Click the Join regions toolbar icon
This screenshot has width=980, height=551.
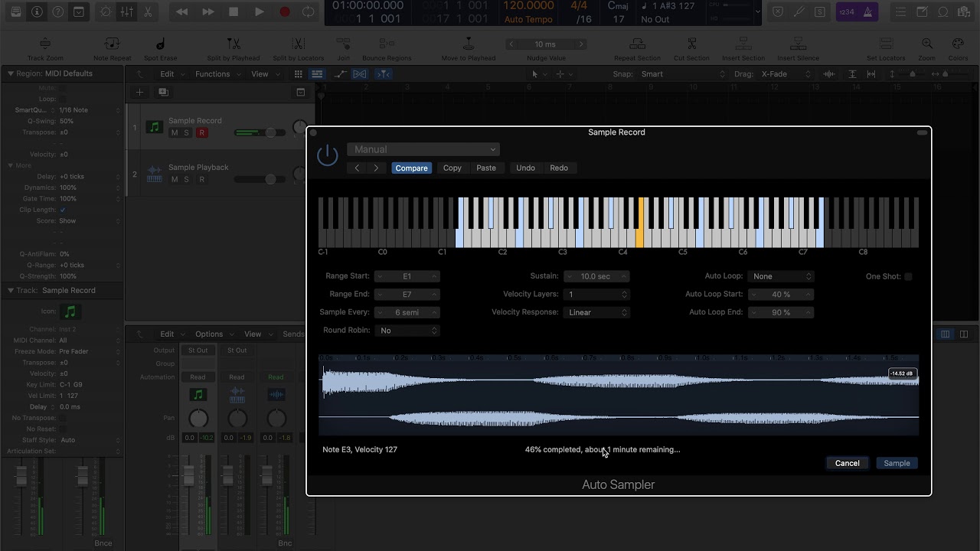click(343, 44)
